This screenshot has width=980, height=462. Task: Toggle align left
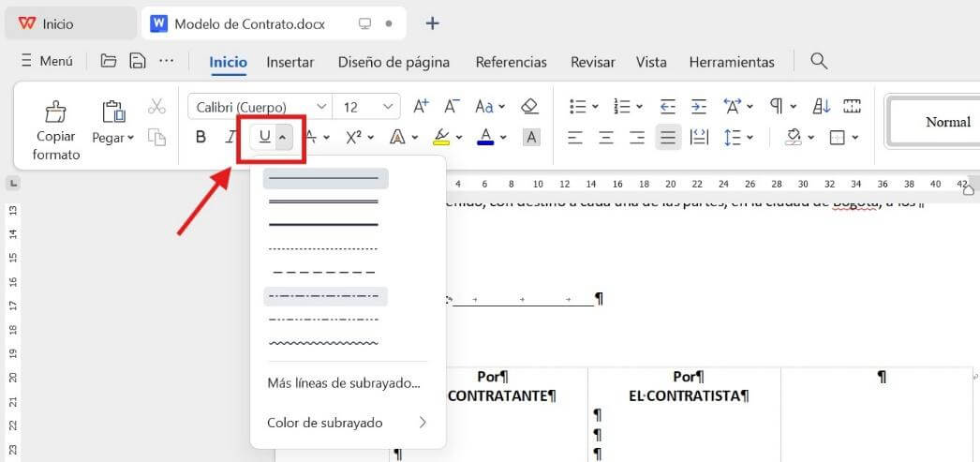click(x=575, y=137)
